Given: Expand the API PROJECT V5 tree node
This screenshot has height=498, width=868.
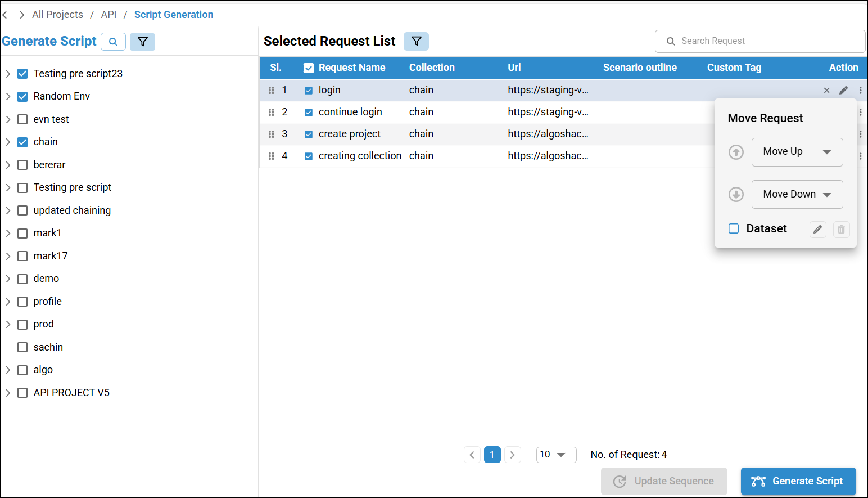Looking at the screenshot, I should click(x=8, y=393).
